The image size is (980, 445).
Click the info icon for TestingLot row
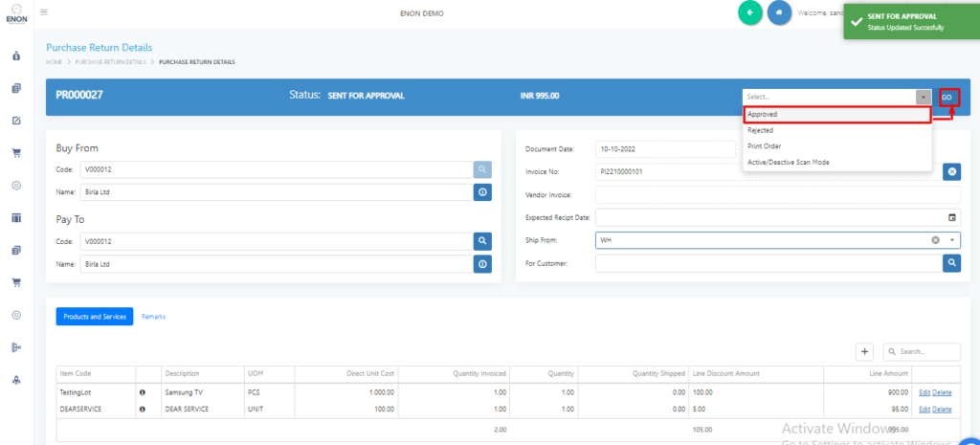142,392
